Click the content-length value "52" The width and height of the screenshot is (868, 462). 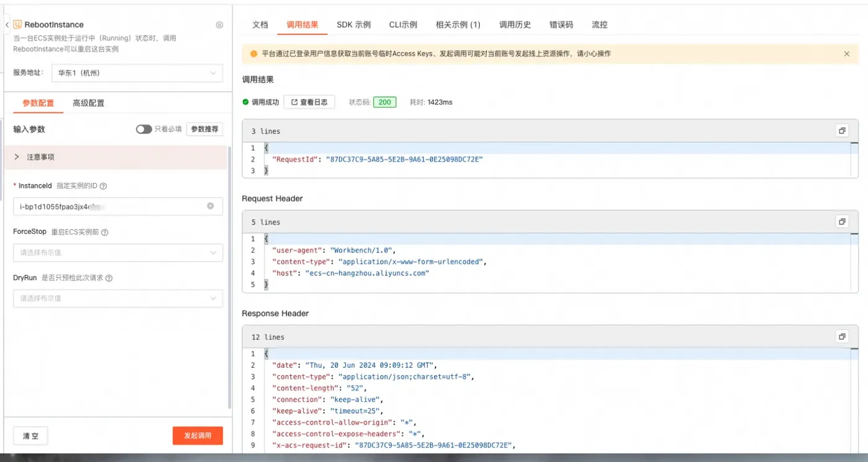click(355, 388)
